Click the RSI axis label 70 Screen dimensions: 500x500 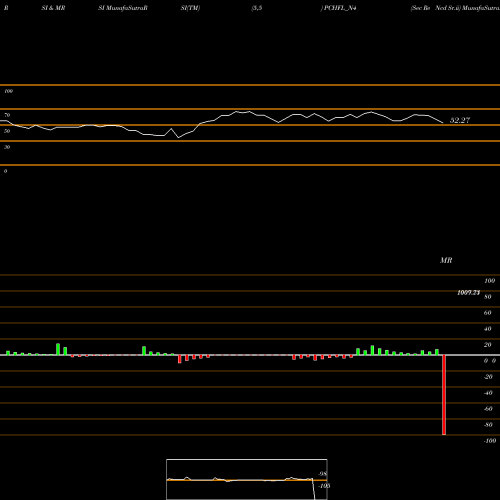tap(7, 115)
